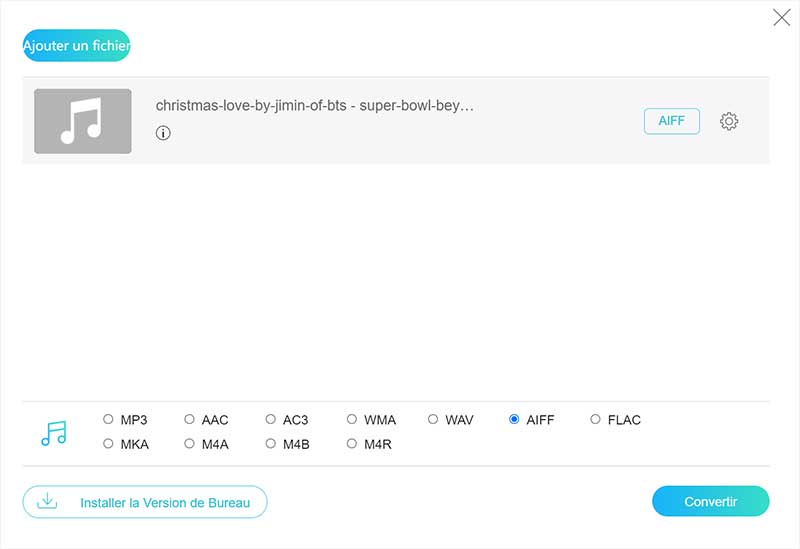This screenshot has height=549, width=800.
Task: Choose FLAC lossless format
Action: pyautogui.click(x=595, y=420)
